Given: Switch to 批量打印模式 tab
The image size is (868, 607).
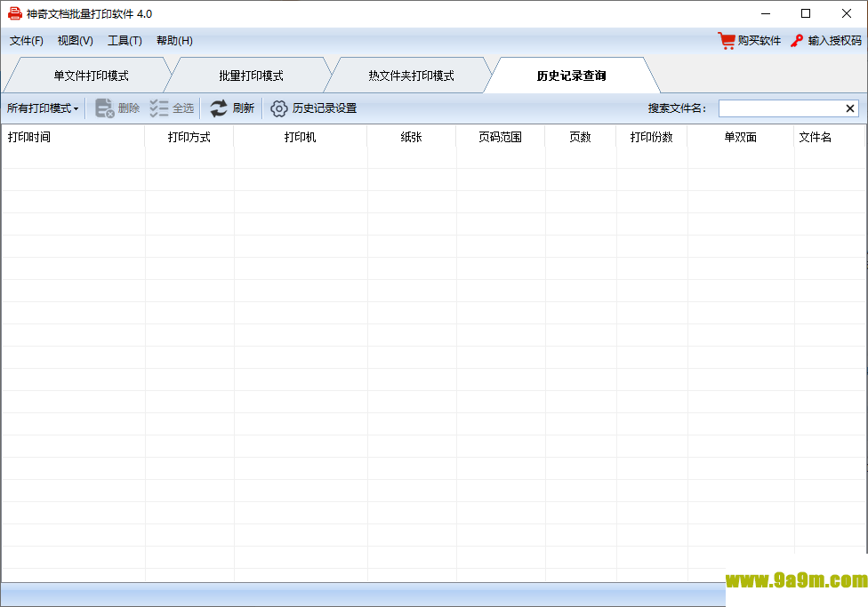Looking at the screenshot, I should 251,76.
